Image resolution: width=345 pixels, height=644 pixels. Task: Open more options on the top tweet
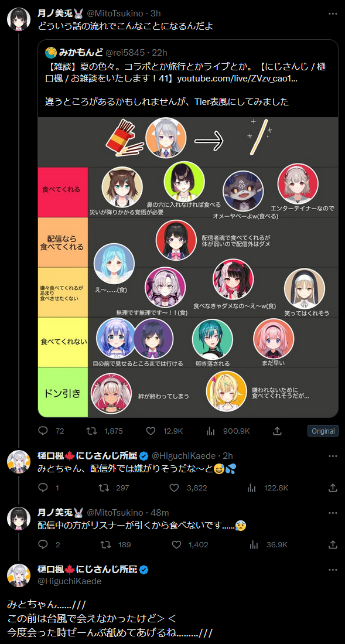333,13
